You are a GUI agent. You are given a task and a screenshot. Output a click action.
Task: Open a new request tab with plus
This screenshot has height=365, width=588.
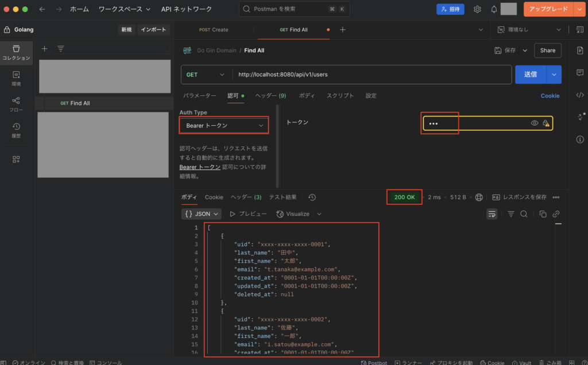coord(342,30)
